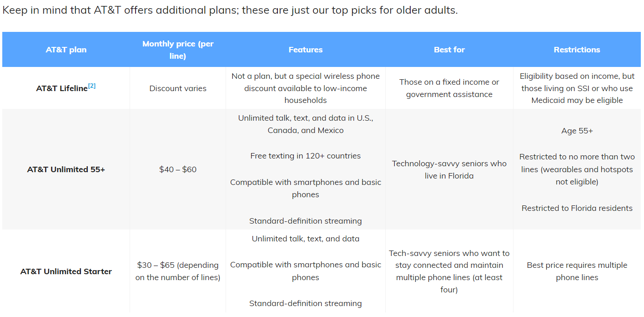This screenshot has width=644, height=317.
Task: Click the Features column header
Action: 306,50
